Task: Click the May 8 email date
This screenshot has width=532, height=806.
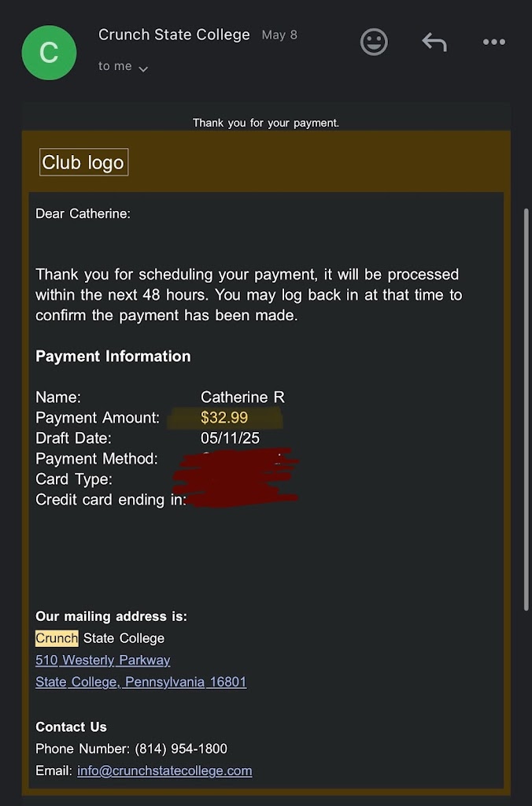Action: tap(279, 35)
